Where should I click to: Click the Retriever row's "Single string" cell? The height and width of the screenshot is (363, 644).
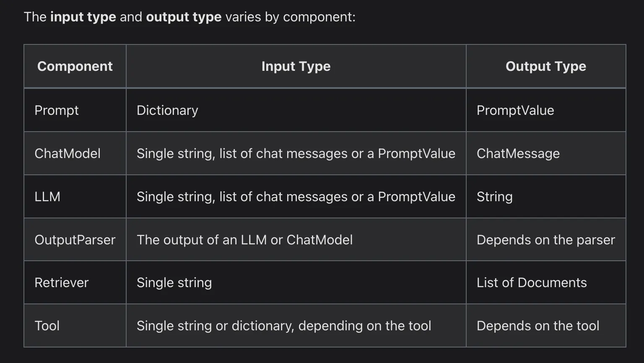174,283
